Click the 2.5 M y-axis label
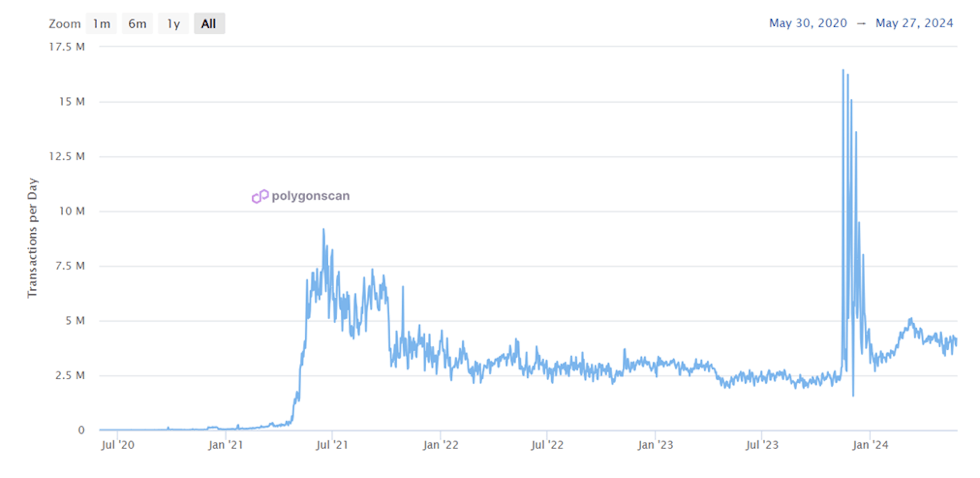Viewport: 980px width, 478px height. [70, 376]
